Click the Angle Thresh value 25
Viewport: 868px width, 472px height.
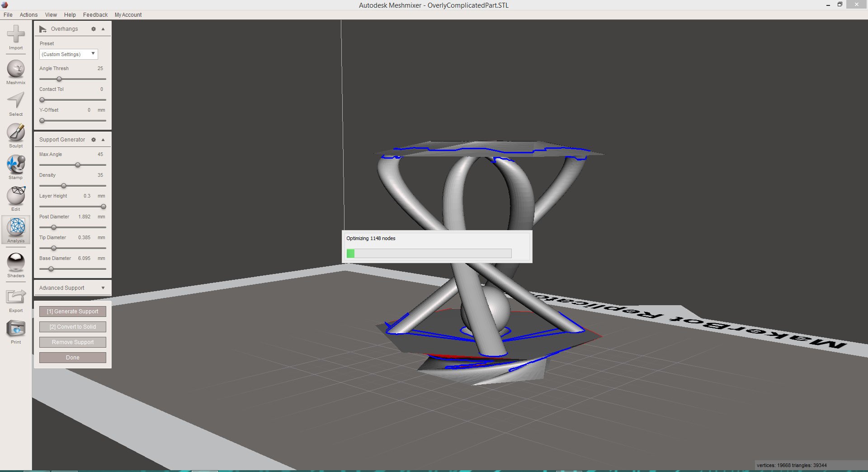click(x=100, y=69)
